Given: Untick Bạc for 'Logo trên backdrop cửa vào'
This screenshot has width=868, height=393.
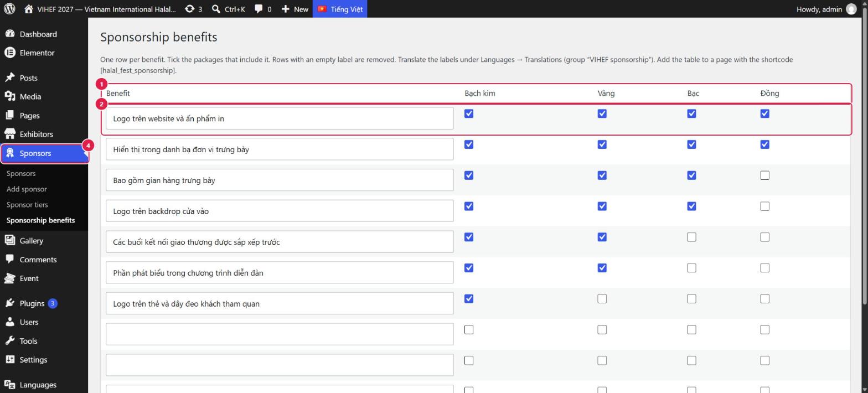Looking at the screenshot, I should click(x=691, y=206).
